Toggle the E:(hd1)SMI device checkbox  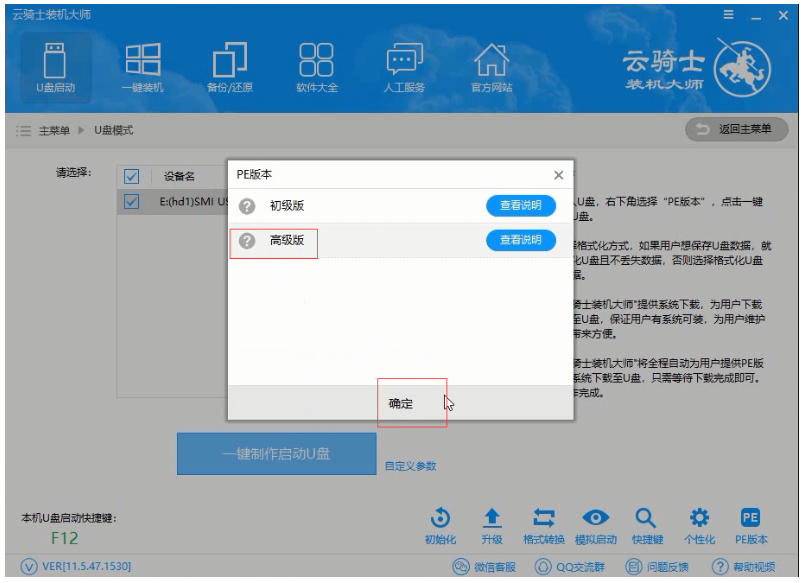130,202
